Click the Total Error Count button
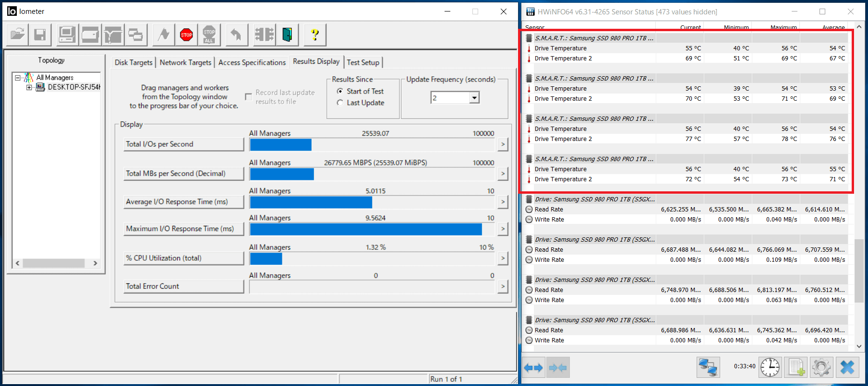868x386 pixels. coord(184,286)
